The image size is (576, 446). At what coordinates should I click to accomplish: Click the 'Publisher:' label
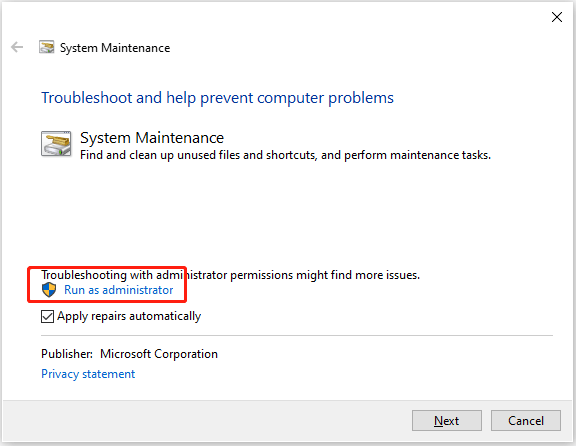tap(67, 354)
